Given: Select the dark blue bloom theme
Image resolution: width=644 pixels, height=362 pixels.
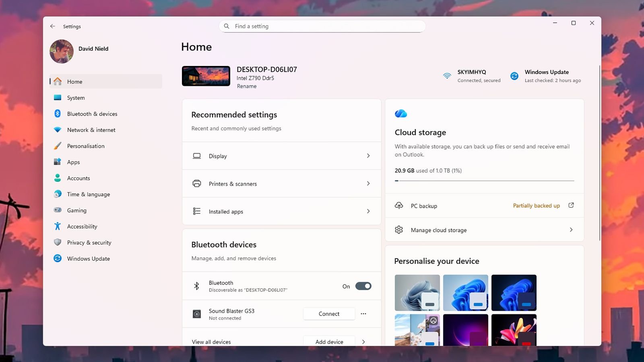Looking at the screenshot, I should pyautogui.click(x=514, y=293).
